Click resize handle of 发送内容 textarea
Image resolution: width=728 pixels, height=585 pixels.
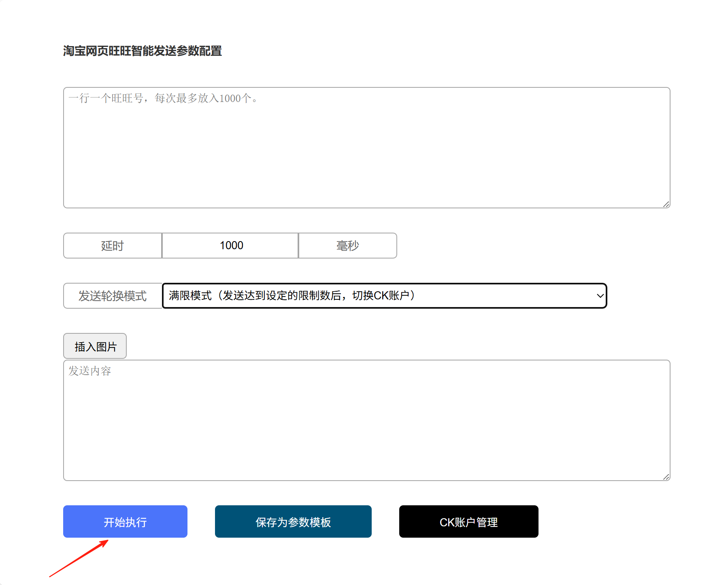[x=666, y=477]
